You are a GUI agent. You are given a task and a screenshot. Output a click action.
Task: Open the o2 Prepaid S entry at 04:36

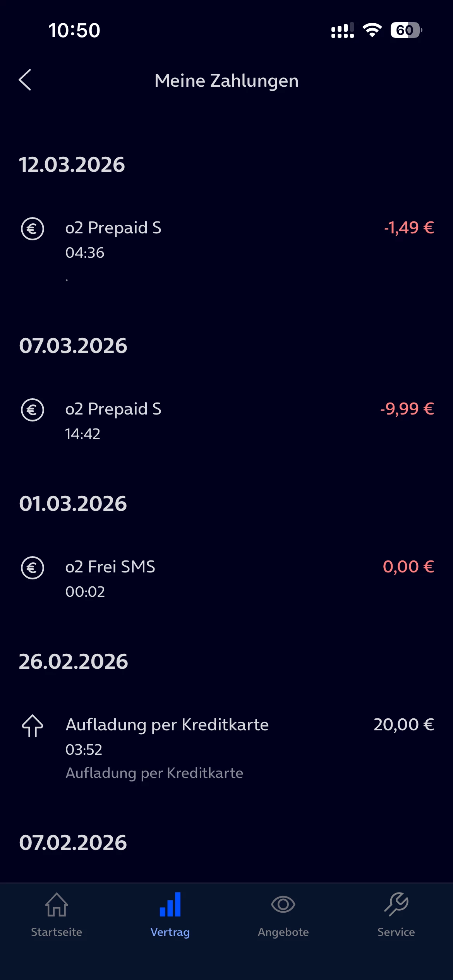pyautogui.click(x=113, y=228)
